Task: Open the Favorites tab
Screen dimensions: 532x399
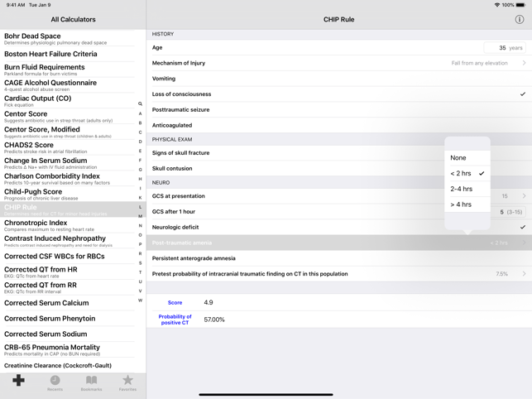Action: pyautogui.click(x=127, y=382)
